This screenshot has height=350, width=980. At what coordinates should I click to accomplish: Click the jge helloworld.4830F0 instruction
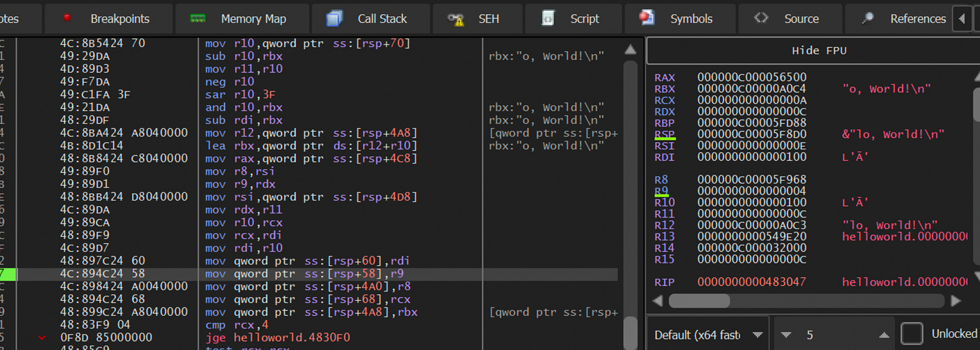277,338
